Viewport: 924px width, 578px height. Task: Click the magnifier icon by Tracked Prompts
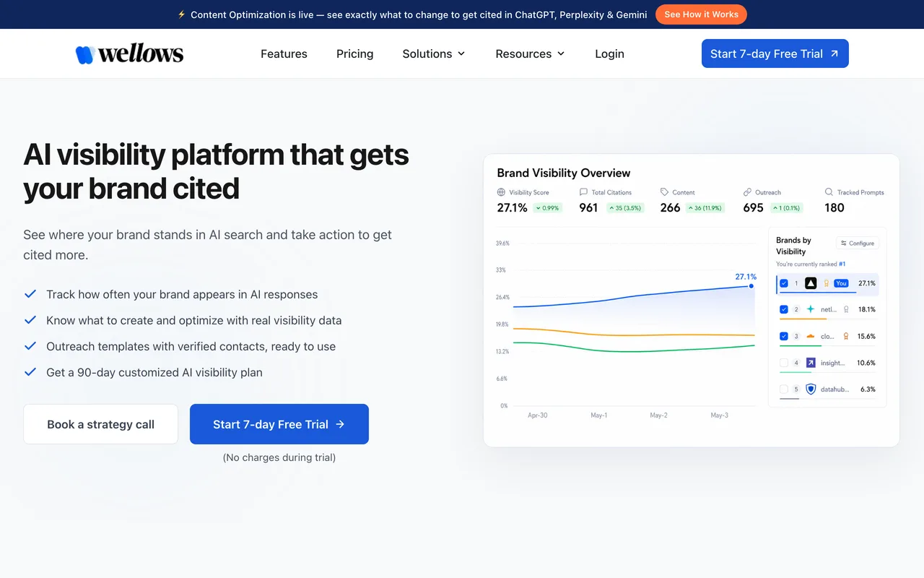pos(829,192)
